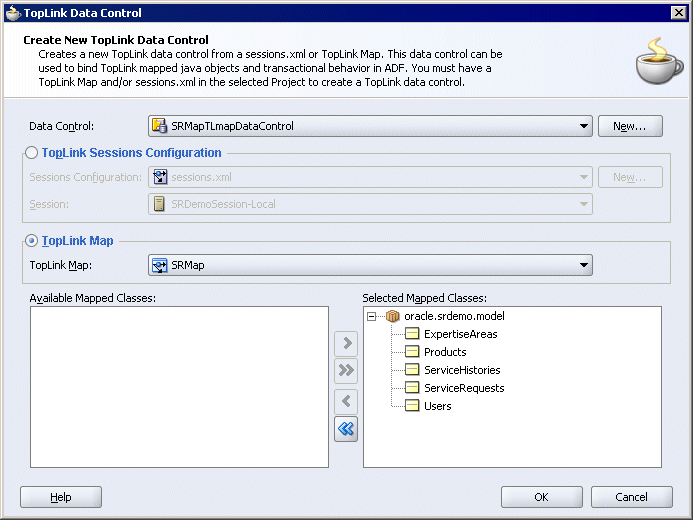Click the oracle.srdemo.model package icon
This screenshot has width=693, height=520.
click(392, 316)
